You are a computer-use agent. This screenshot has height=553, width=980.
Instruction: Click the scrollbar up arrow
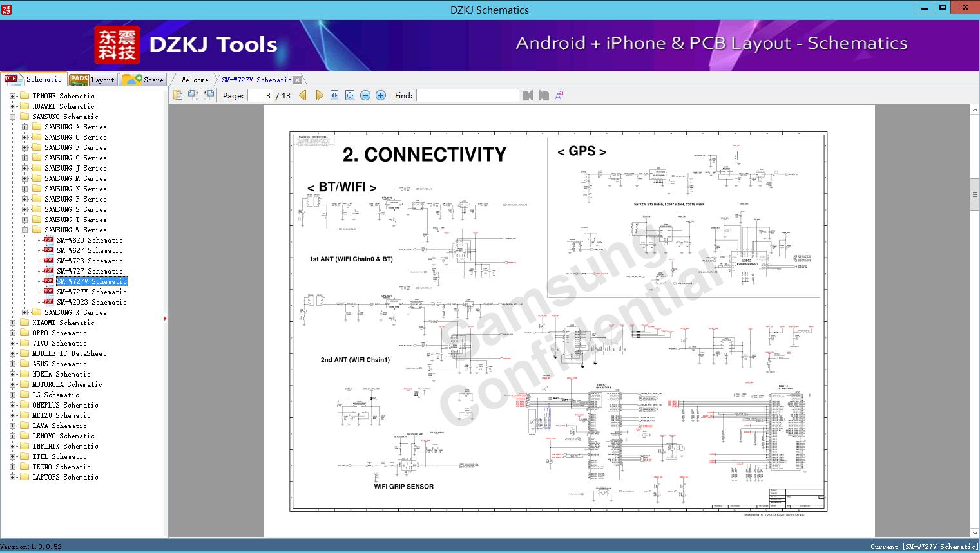pyautogui.click(x=974, y=110)
